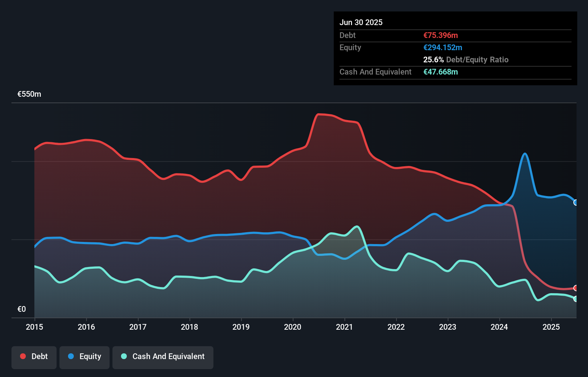Screen dimensions: 588x377
Task: Select the teal Cash endpoint marker on chart
Action: [575, 300]
